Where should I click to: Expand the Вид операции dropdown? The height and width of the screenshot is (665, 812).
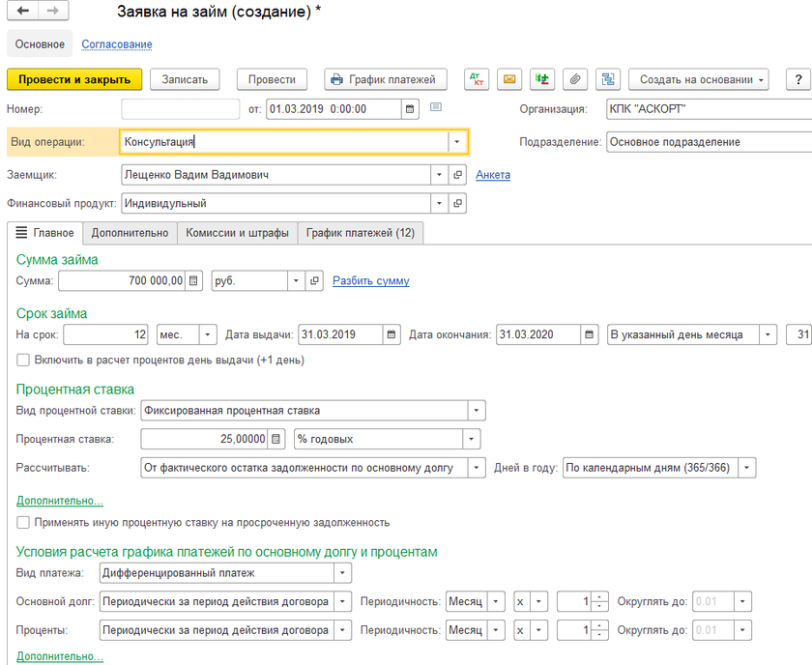[x=457, y=141]
